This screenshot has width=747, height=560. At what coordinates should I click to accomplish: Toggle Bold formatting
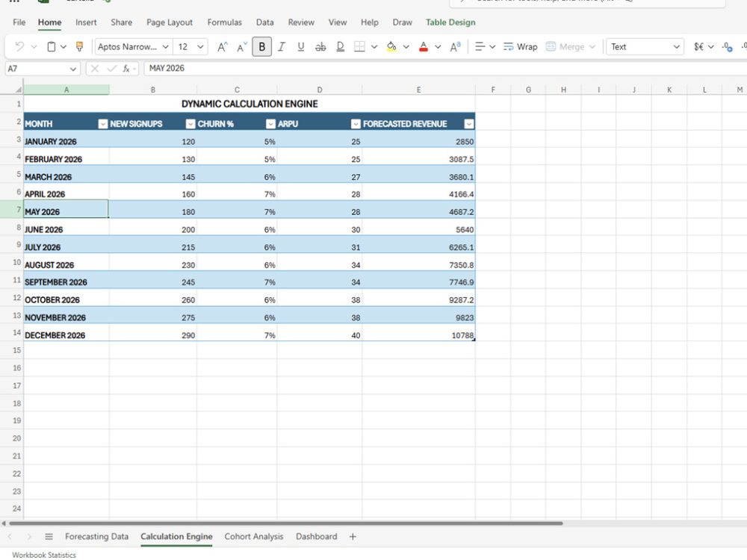coord(262,46)
